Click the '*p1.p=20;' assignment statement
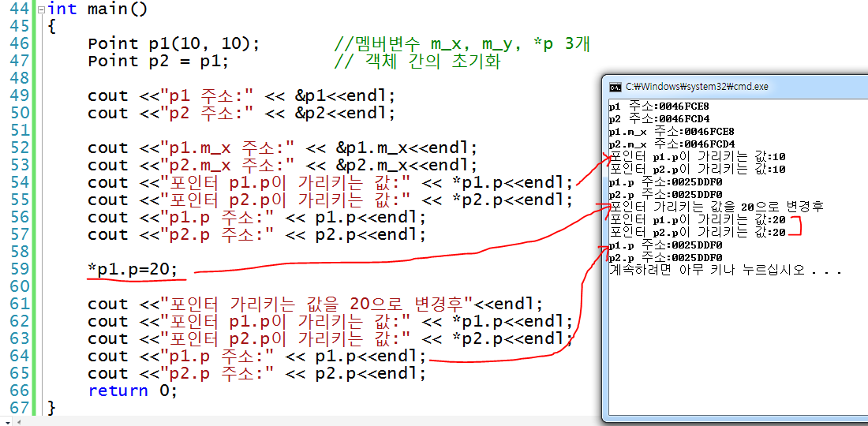The image size is (868, 426). [x=133, y=270]
